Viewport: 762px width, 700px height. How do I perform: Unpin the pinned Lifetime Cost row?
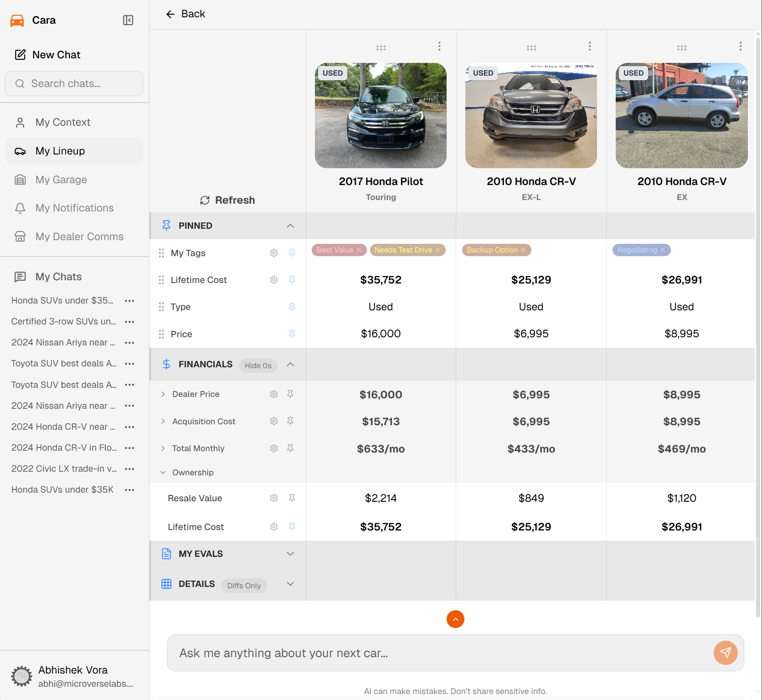pos(292,280)
